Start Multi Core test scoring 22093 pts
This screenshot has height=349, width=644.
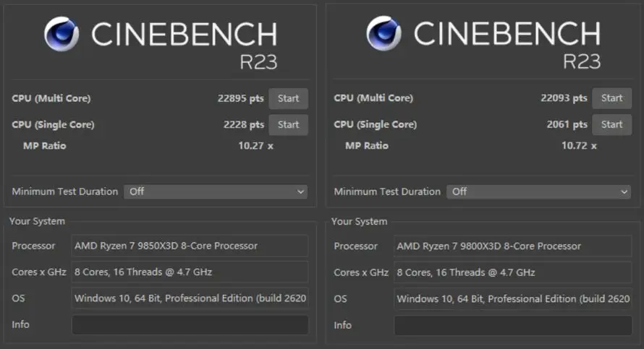pyautogui.click(x=611, y=98)
